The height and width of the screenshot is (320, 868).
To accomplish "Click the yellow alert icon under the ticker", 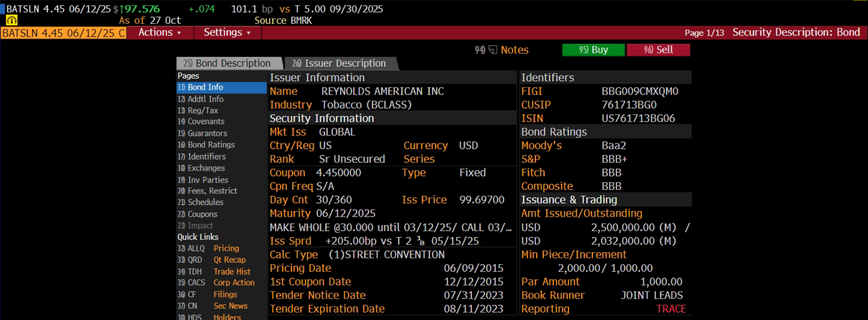I will tap(11, 20).
